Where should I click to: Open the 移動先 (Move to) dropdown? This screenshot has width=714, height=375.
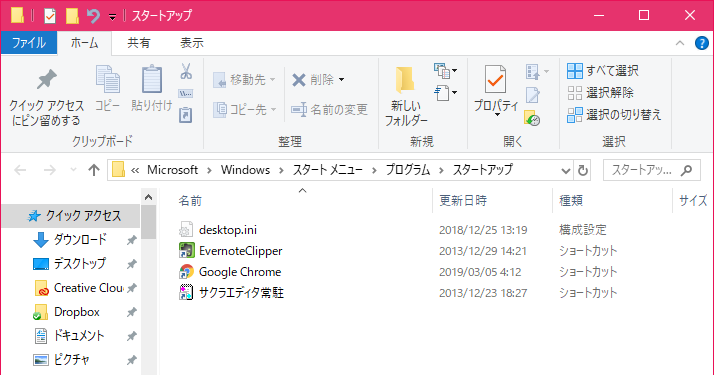coord(244,80)
